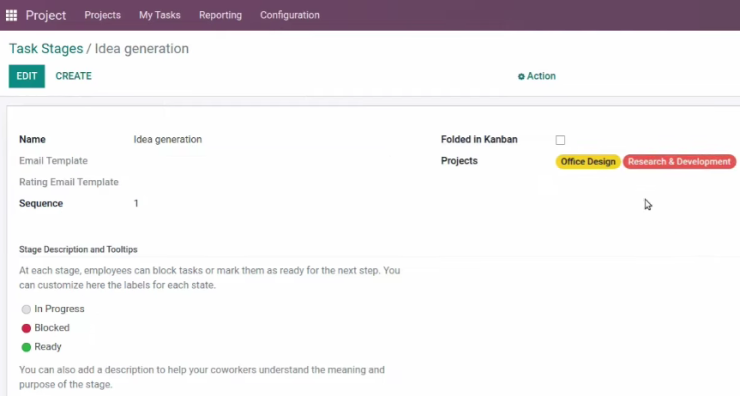The width and height of the screenshot is (740, 396).
Task: Click the Project app title
Action: click(46, 15)
